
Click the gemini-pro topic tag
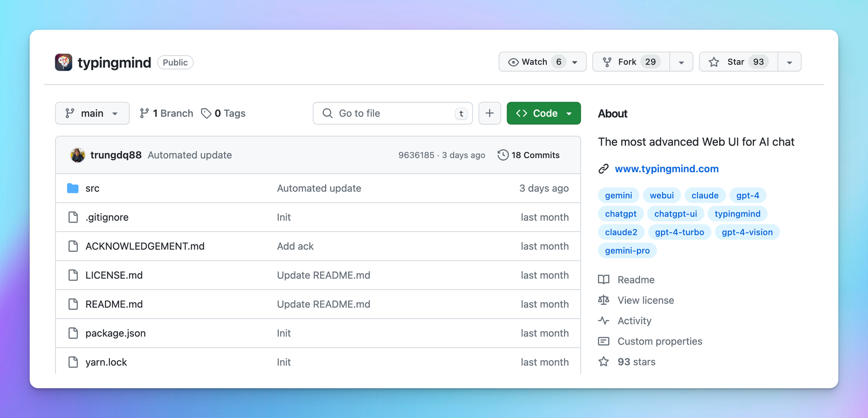627,251
